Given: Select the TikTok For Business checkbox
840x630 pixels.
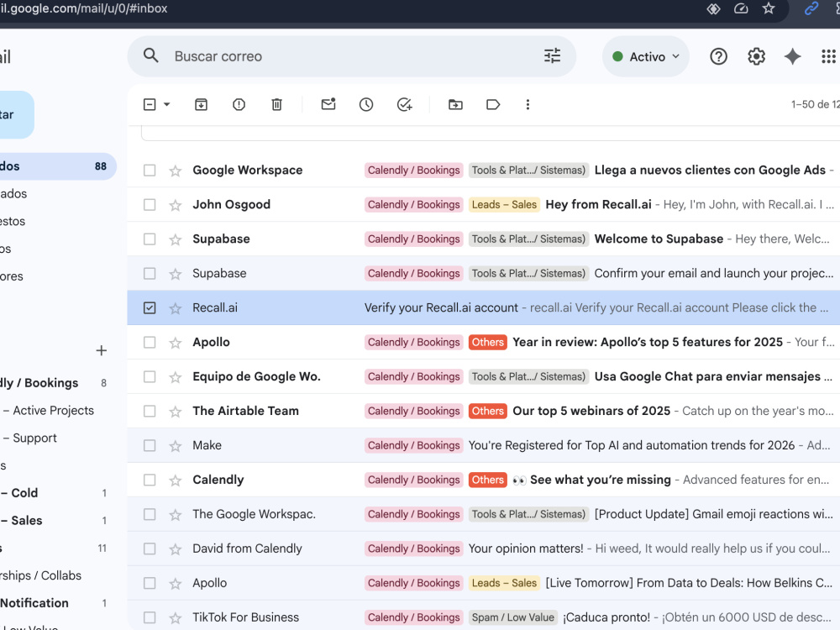Looking at the screenshot, I should click(150, 617).
